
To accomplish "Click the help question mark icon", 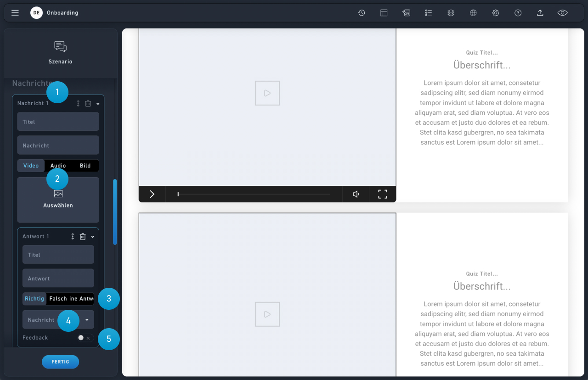I will (518, 13).
